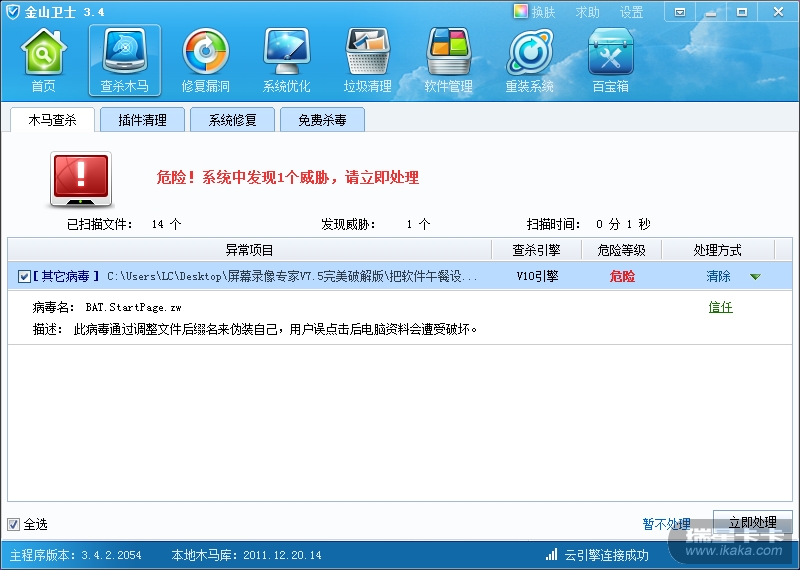800x570 pixels.
Task: Click the 立即处理 handle now button
Action: pyautogui.click(x=753, y=523)
